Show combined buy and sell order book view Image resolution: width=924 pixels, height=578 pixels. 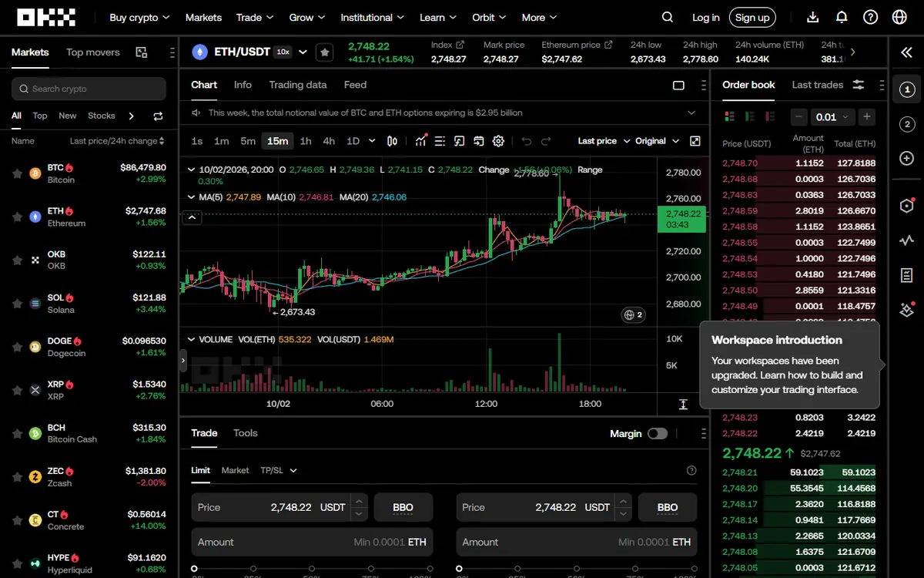[729, 116]
